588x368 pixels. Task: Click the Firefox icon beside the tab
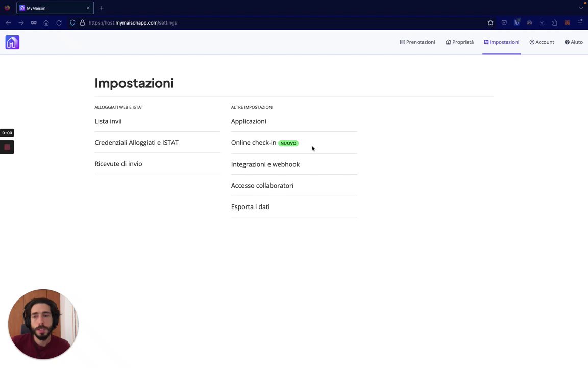coord(7,8)
